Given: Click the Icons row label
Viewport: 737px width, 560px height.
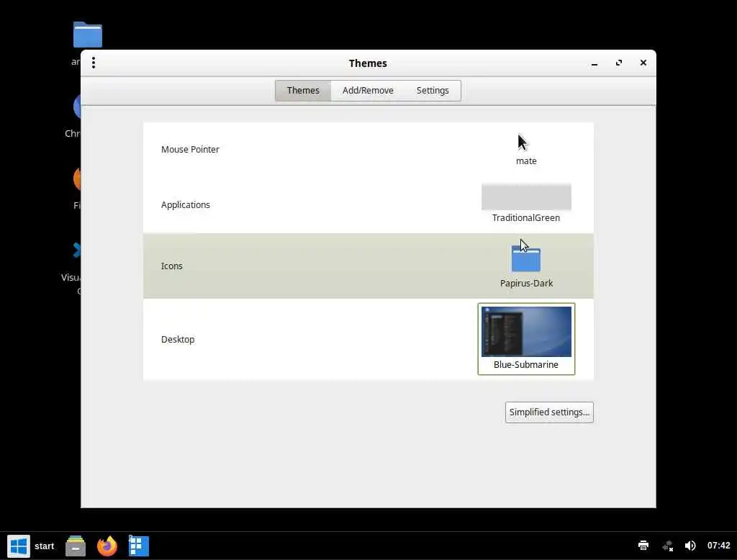Looking at the screenshot, I should [x=171, y=266].
